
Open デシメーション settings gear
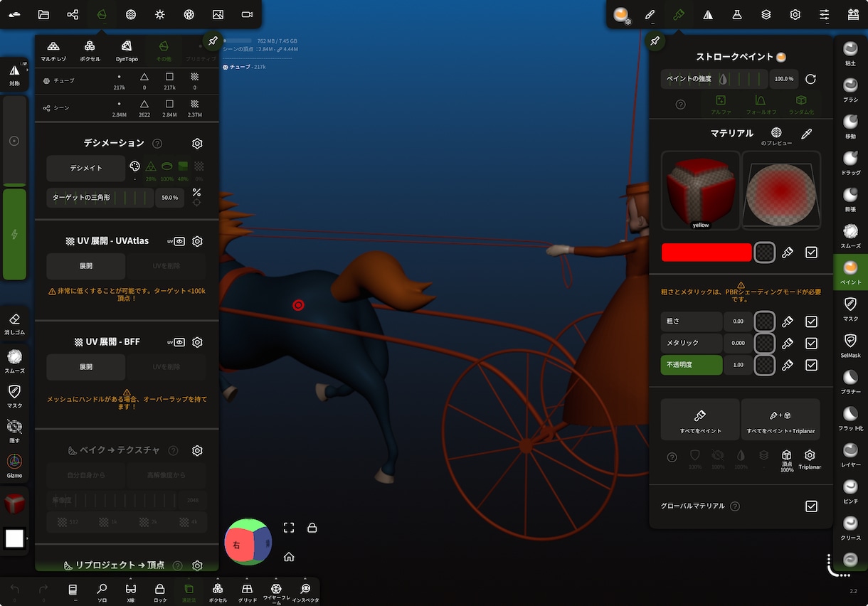coord(197,144)
